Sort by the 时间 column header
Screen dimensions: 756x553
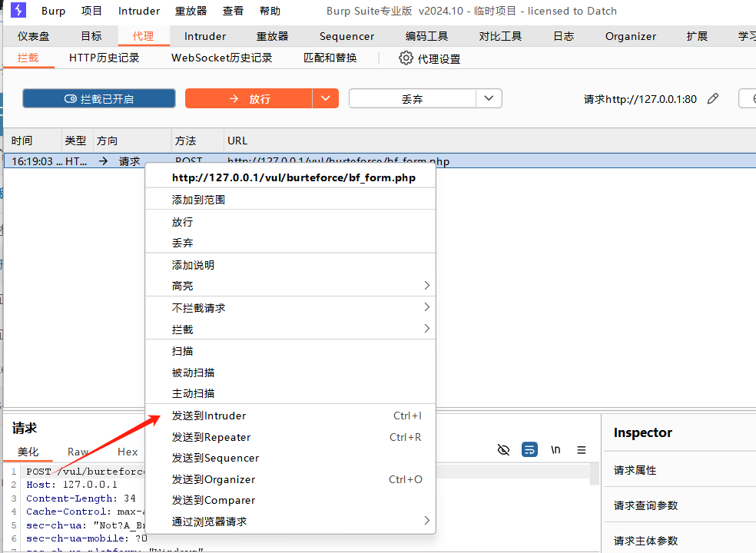tap(33, 141)
